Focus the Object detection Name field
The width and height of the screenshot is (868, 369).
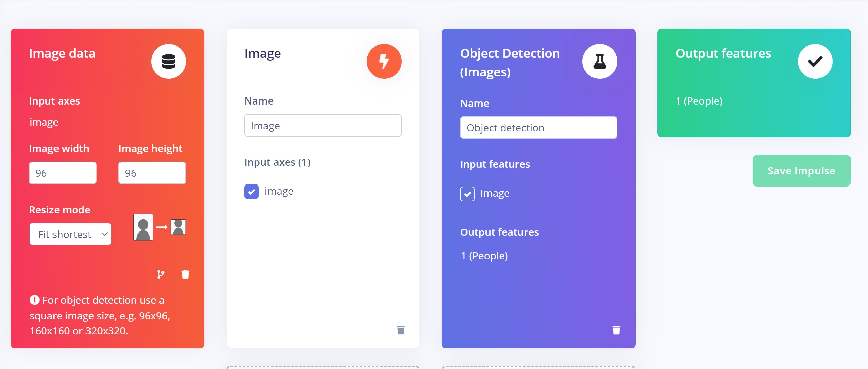click(538, 128)
